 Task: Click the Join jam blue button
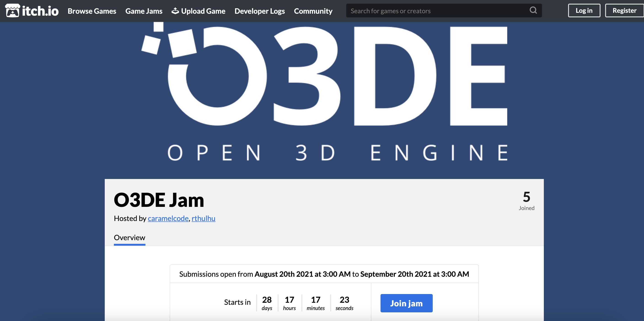click(x=406, y=303)
